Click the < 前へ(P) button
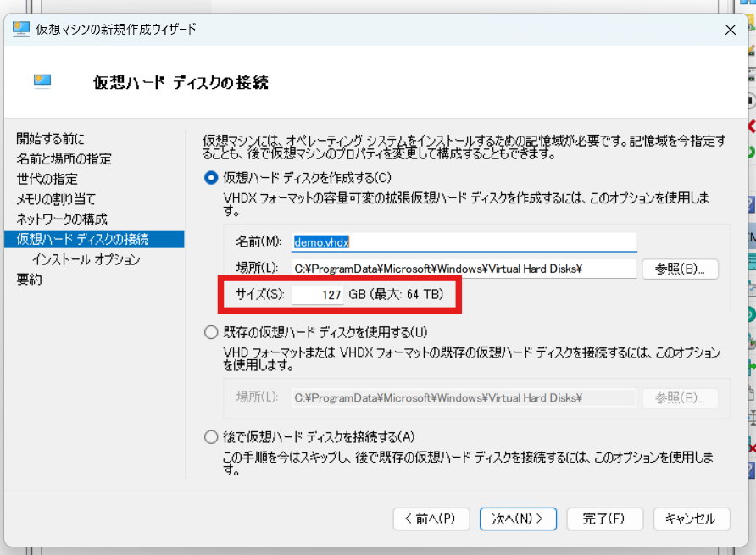 431,519
